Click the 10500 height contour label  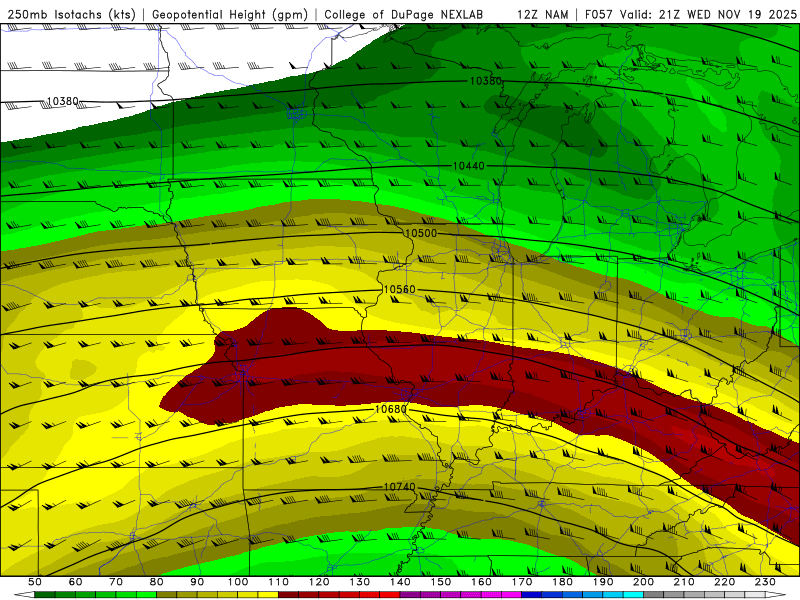point(421,233)
